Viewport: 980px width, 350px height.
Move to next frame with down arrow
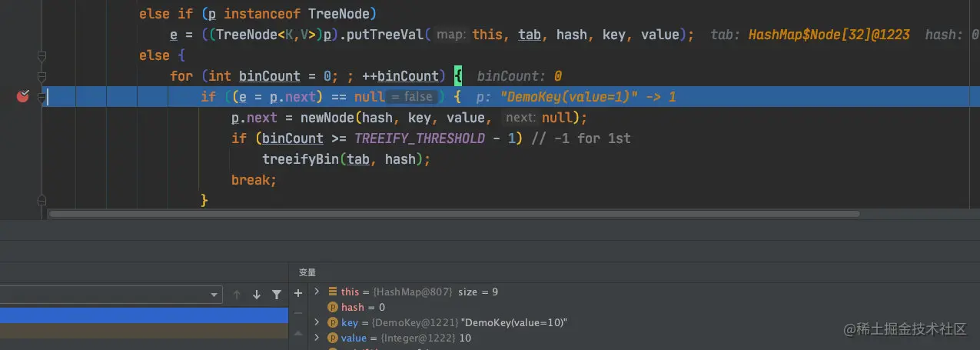[257, 295]
